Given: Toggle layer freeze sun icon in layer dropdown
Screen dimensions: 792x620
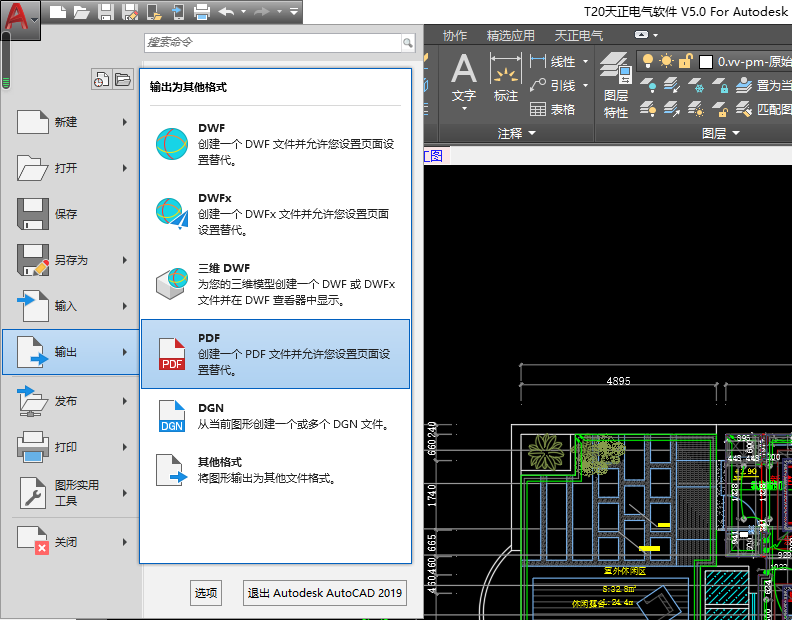Looking at the screenshot, I should pyautogui.click(x=666, y=62).
